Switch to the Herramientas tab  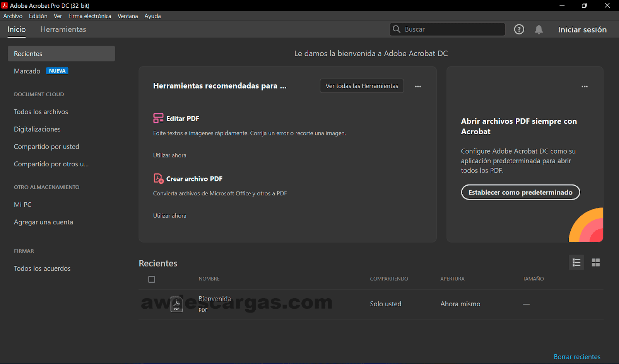pyautogui.click(x=63, y=29)
